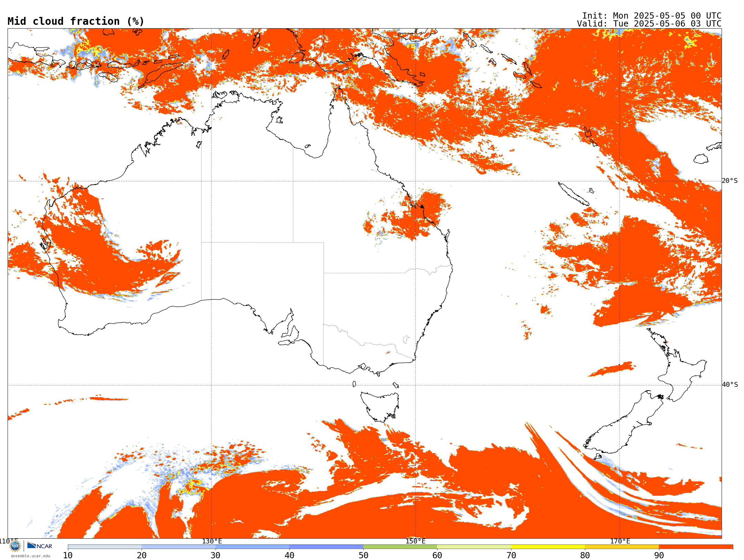Screen dimensions: 744x560
Task: Click the 170°E longitude label
Action: click(x=620, y=541)
